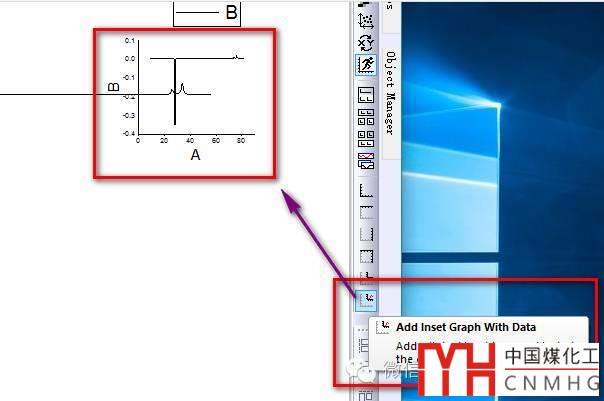Add a linked Right-Y layer
The height and width of the screenshot is (401, 604).
tap(366, 234)
